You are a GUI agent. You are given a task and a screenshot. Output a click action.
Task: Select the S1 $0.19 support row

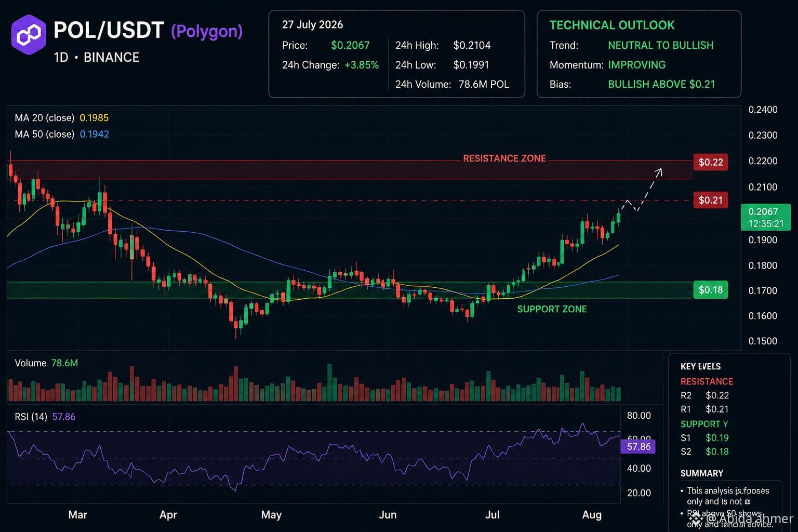704,438
